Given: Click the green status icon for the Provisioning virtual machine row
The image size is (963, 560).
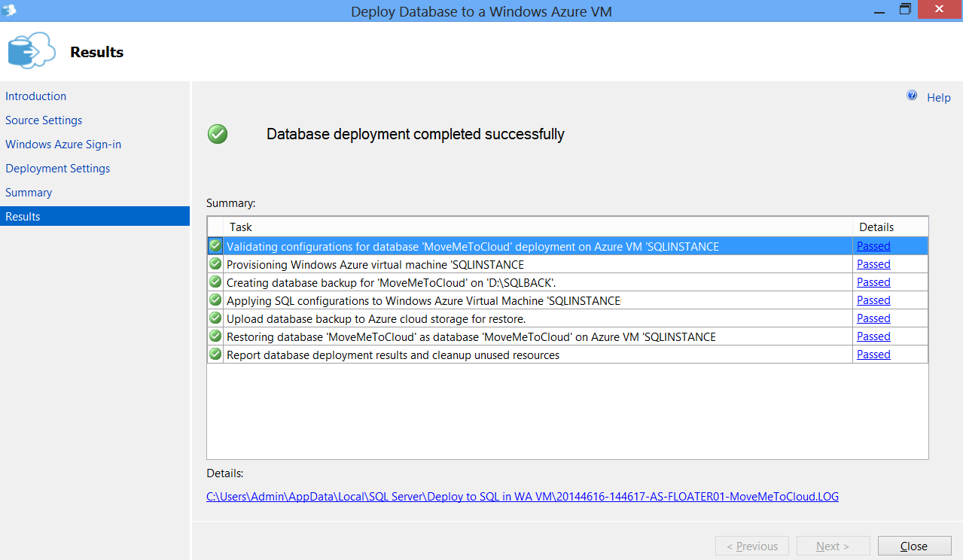Looking at the screenshot, I should (215, 263).
